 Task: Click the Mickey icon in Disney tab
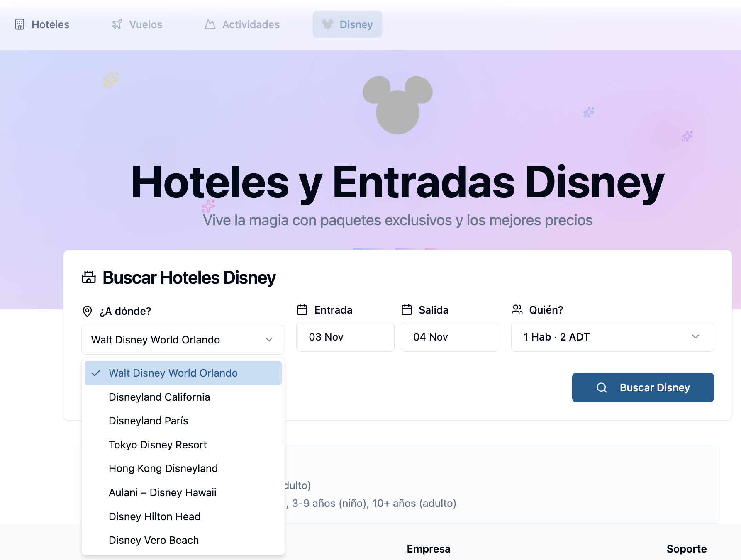(x=327, y=24)
